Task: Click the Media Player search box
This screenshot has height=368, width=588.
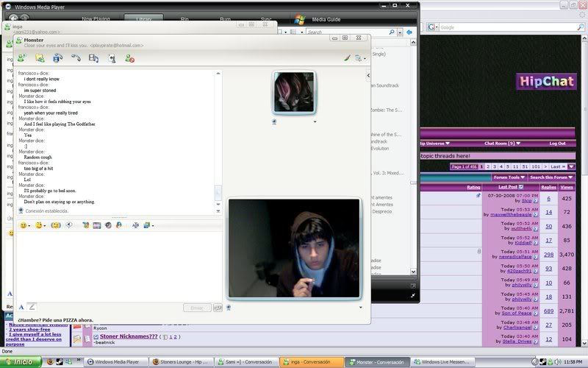Action: point(347,32)
